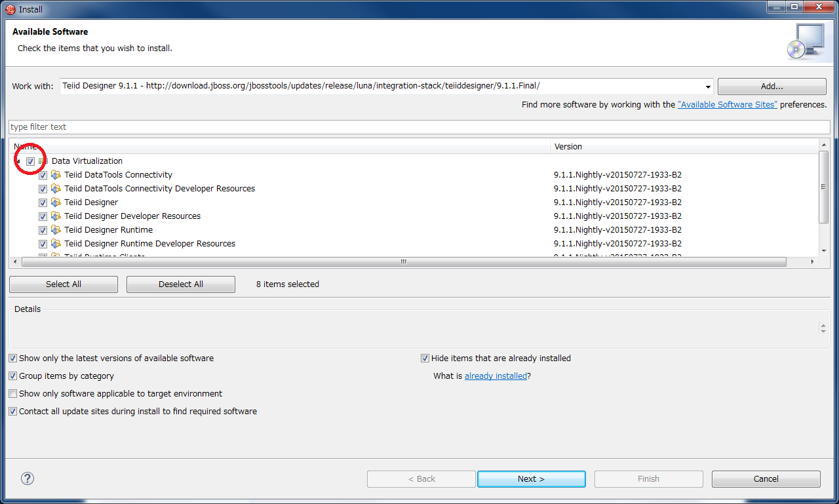
Task: Click the software list horizontal scrollbar thumb
Action: click(x=404, y=262)
